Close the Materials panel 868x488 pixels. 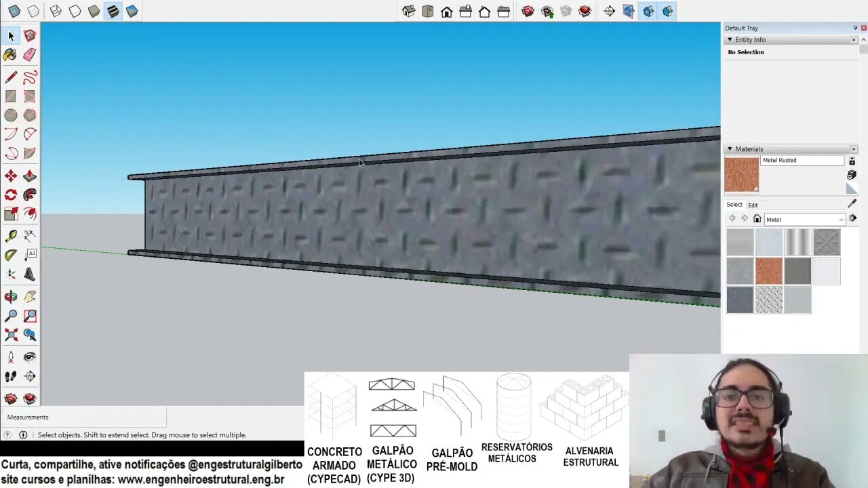coord(854,149)
